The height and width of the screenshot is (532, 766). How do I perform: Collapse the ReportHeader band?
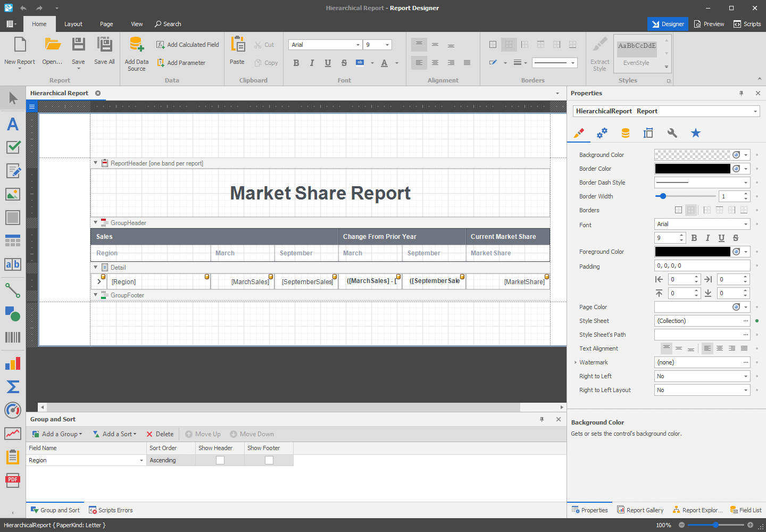(96, 163)
